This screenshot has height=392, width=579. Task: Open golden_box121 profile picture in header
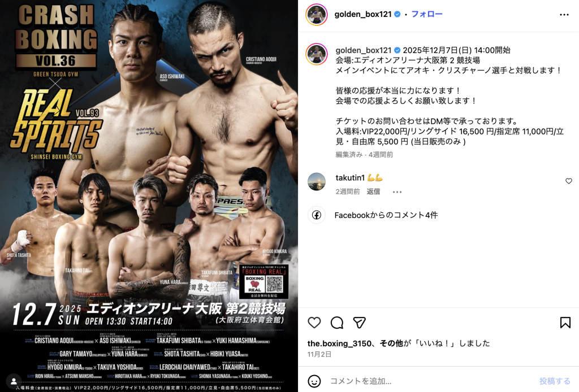click(317, 15)
